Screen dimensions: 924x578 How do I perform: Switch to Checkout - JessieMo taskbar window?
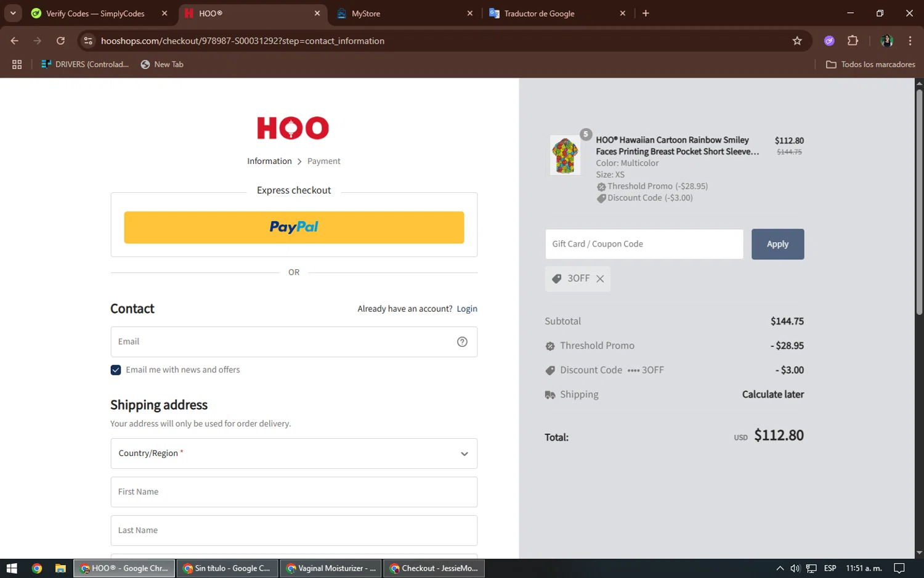[434, 568]
